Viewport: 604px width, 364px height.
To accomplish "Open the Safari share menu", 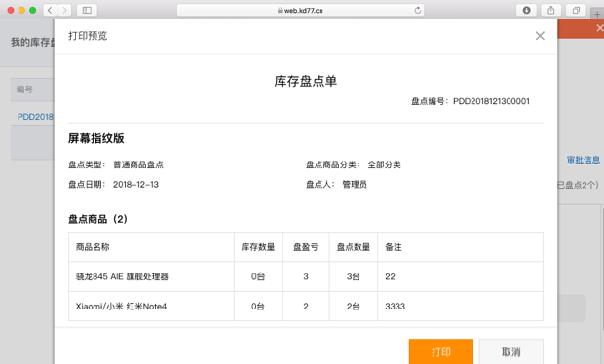I will [x=551, y=10].
